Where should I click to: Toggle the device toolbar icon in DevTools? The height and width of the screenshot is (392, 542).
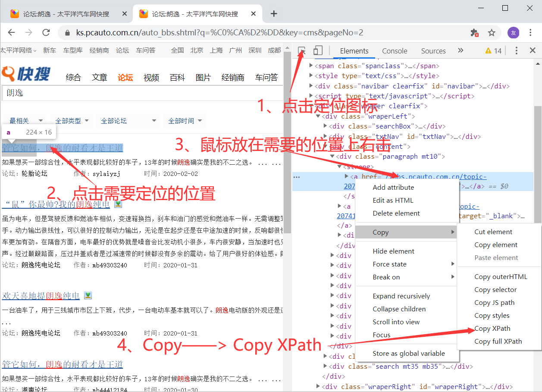click(x=318, y=50)
